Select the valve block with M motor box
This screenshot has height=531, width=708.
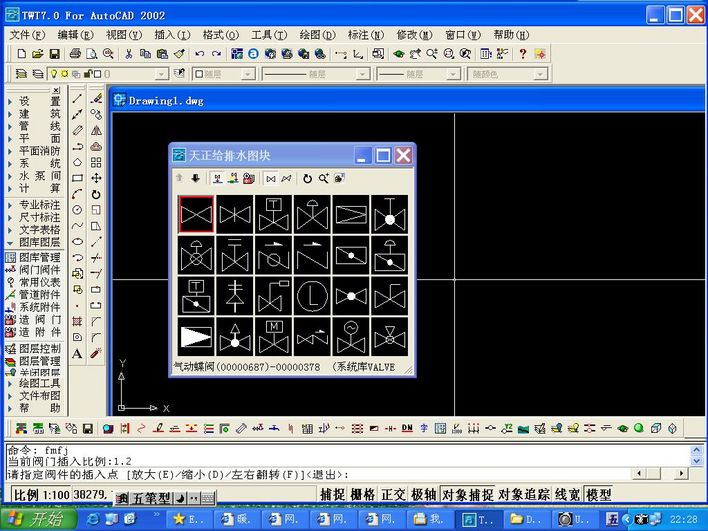pos(274,337)
